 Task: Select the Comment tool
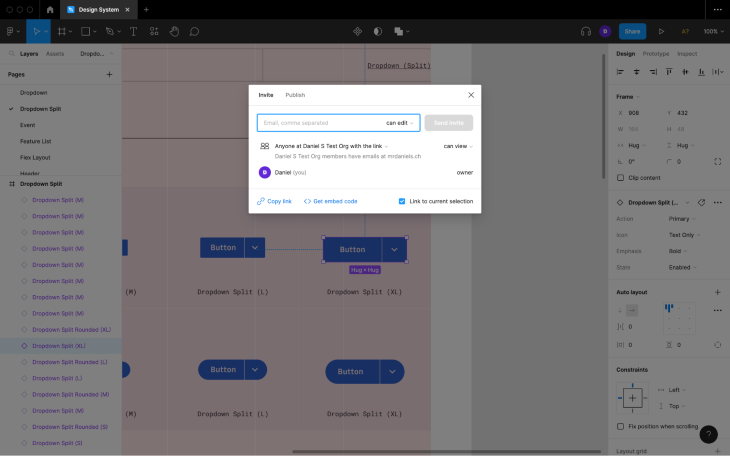coord(194,31)
